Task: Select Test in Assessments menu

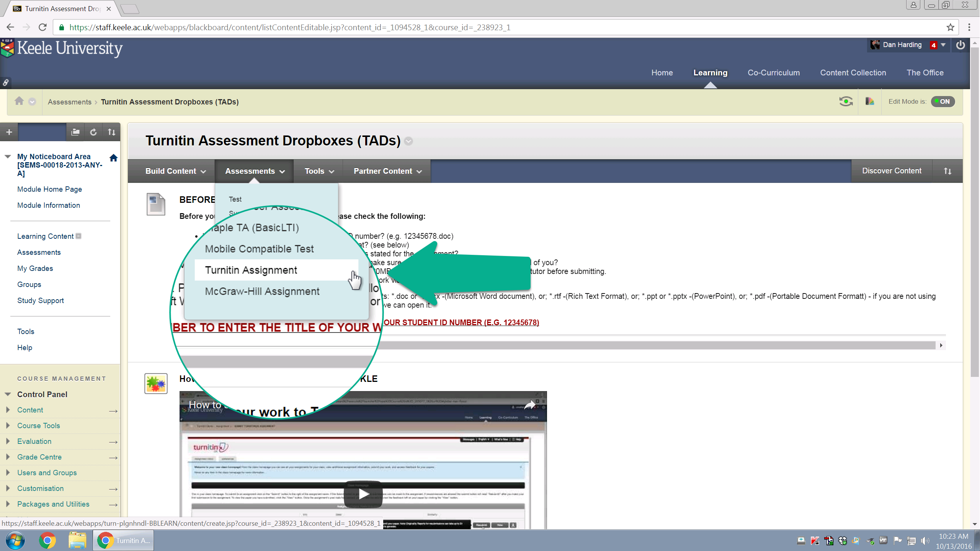Action: coord(235,199)
